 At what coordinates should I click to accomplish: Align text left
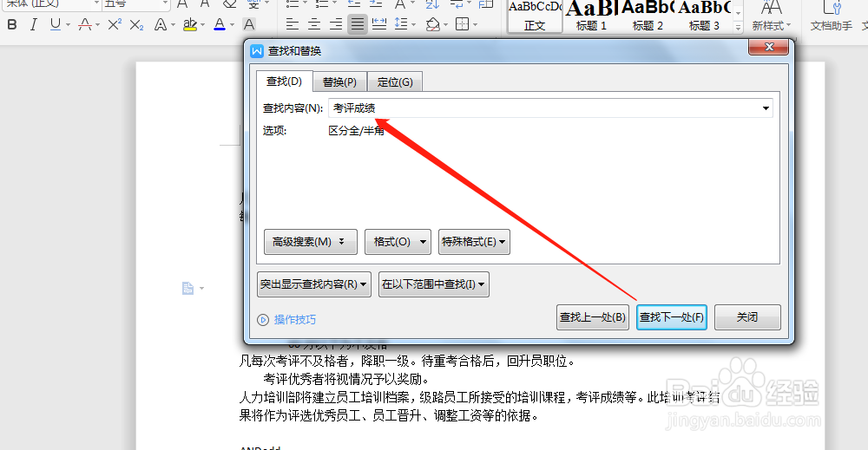tap(293, 25)
